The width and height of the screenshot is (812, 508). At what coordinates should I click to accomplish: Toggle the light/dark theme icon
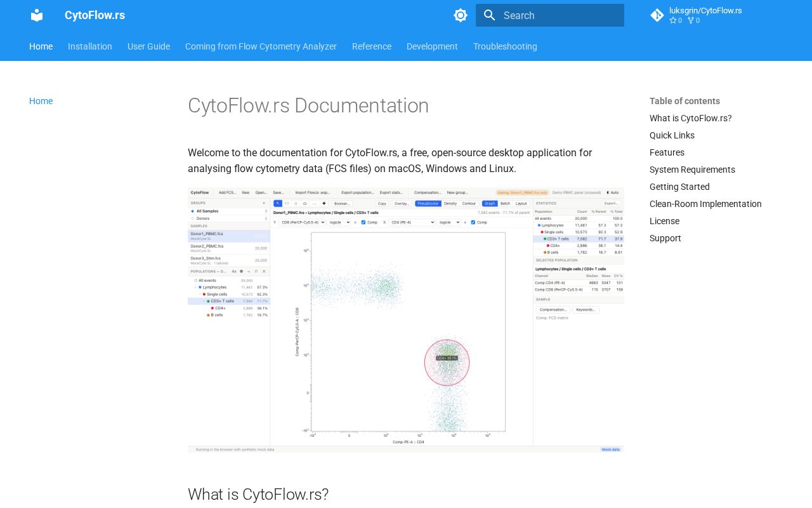coord(461,15)
